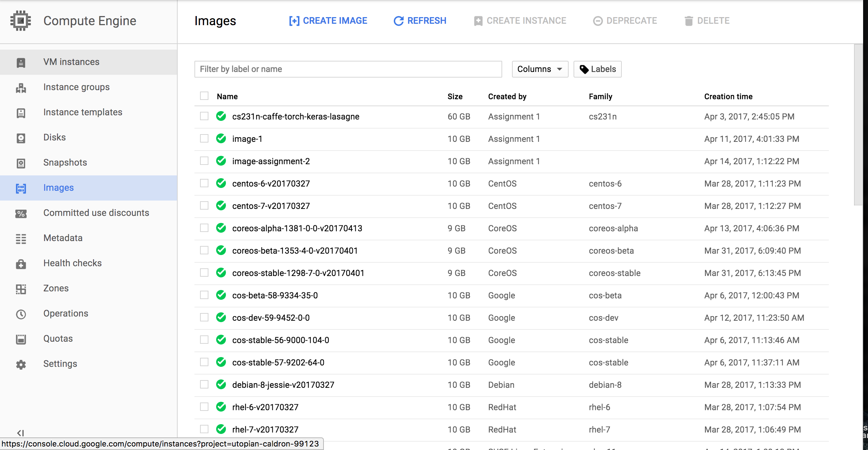Image resolution: width=868 pixels, height=450 pixels.
Task: Open VM instances in the sidebar
Action: click(71, 62)
